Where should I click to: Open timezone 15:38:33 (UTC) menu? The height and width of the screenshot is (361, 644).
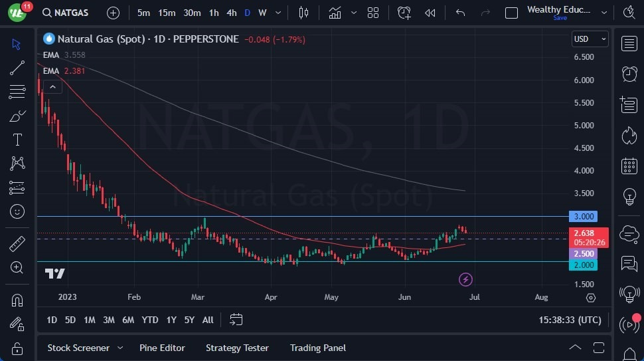pos(570,320)
